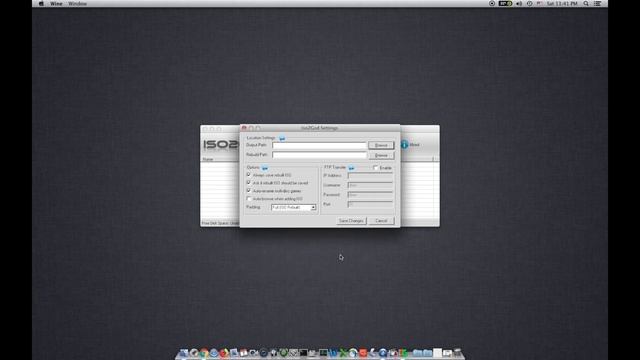This screenshot has width=640, height=360.
Task: Browse for the Rebuild Path
Action: [x=381, y=156]
